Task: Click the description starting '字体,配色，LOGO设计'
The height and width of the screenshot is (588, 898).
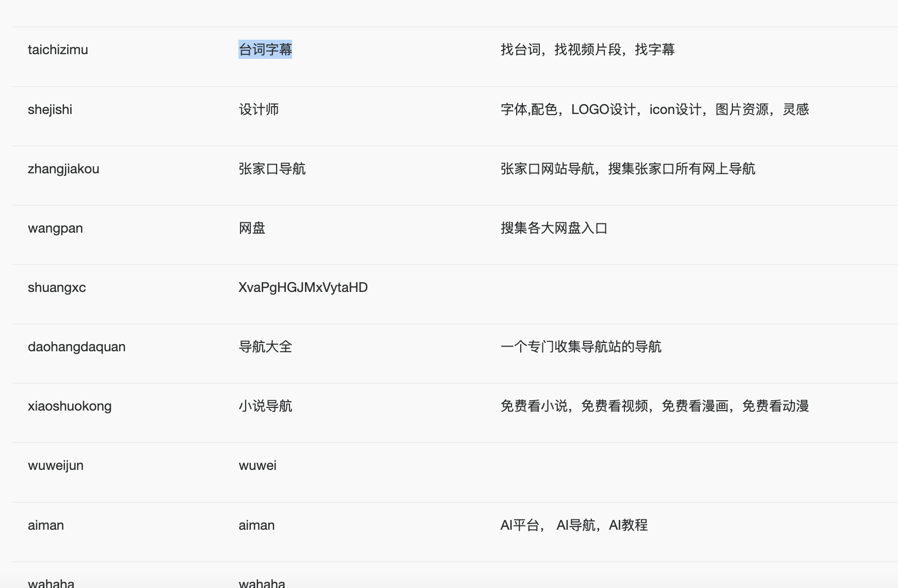Action: tap(654, 109)
